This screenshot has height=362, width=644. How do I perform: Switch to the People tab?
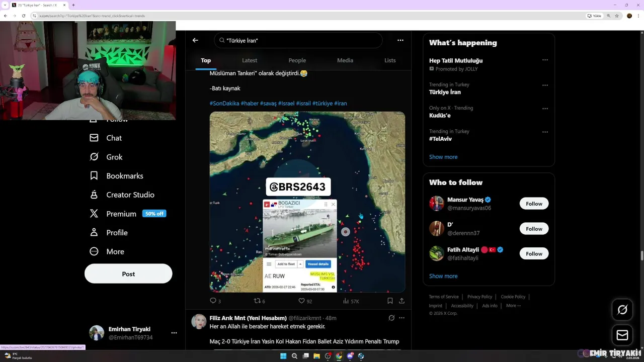point(297,60)
